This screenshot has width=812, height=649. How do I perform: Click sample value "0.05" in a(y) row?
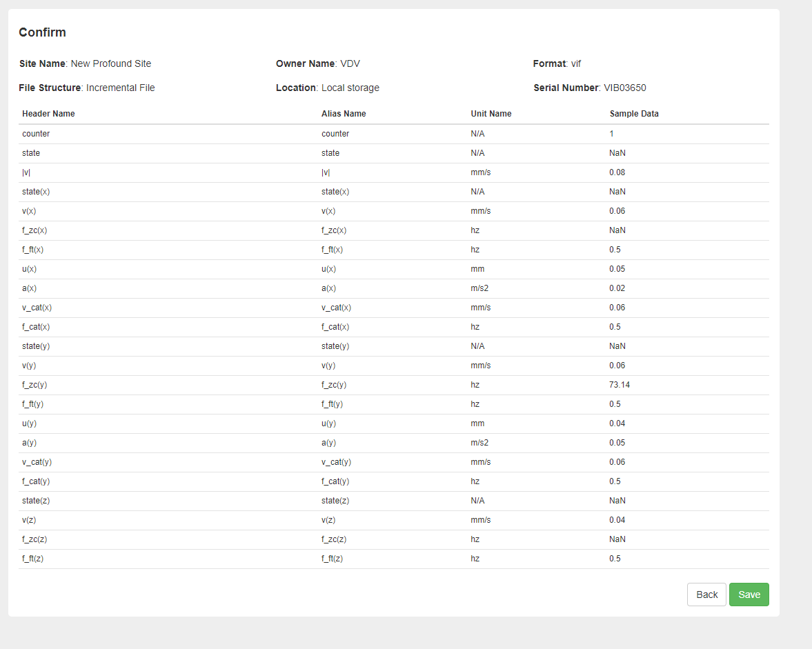point(617,443)
